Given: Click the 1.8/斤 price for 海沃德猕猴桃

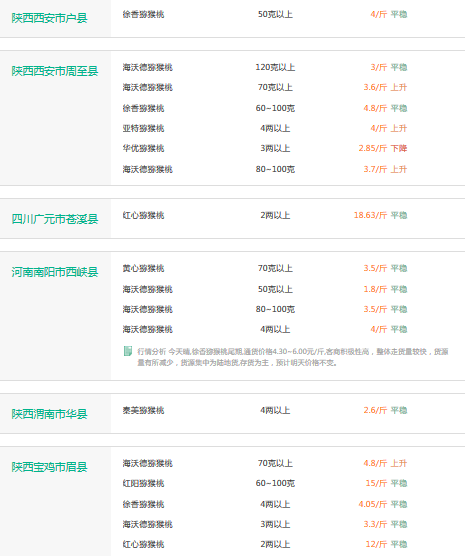Looking at the screenshot, I should tap(375, 289).
